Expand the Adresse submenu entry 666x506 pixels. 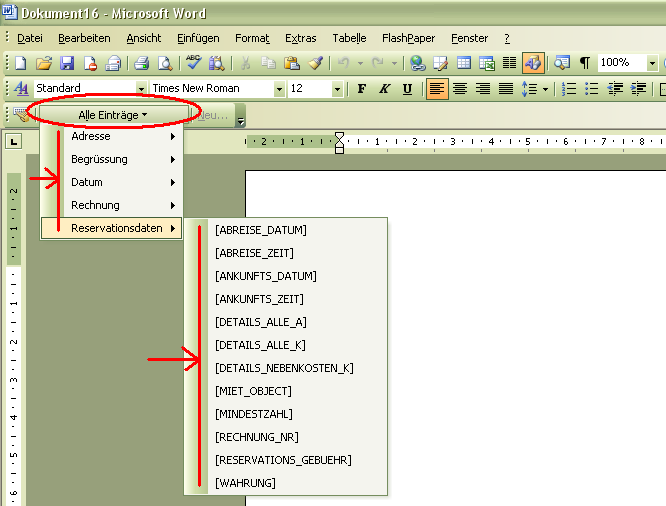tap(110, 137)
